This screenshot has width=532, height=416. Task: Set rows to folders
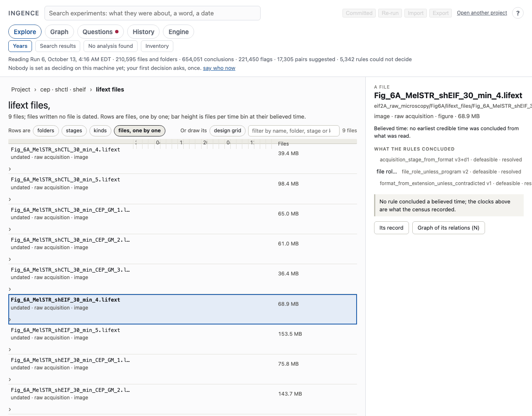(46, 131)
